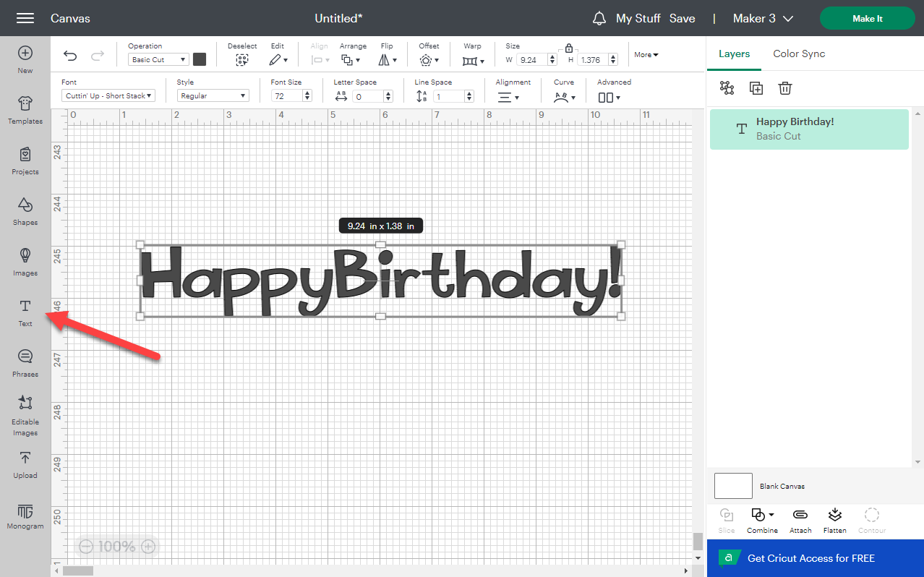Click the Flatten icon in the bottom panel
Screen dimensions: 924x577
pyautogui.click(x=834, y=520)
